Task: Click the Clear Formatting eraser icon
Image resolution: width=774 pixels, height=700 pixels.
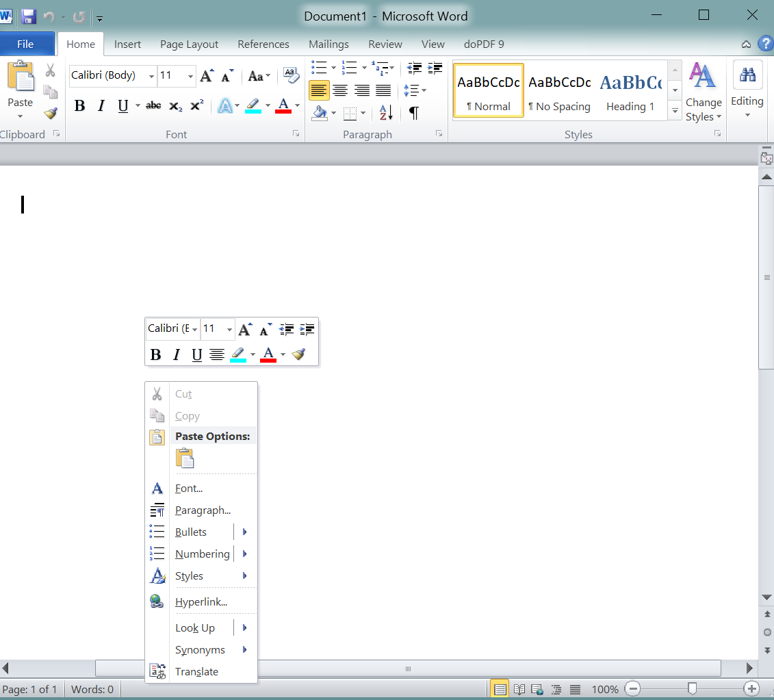Action: coord(291,75)
